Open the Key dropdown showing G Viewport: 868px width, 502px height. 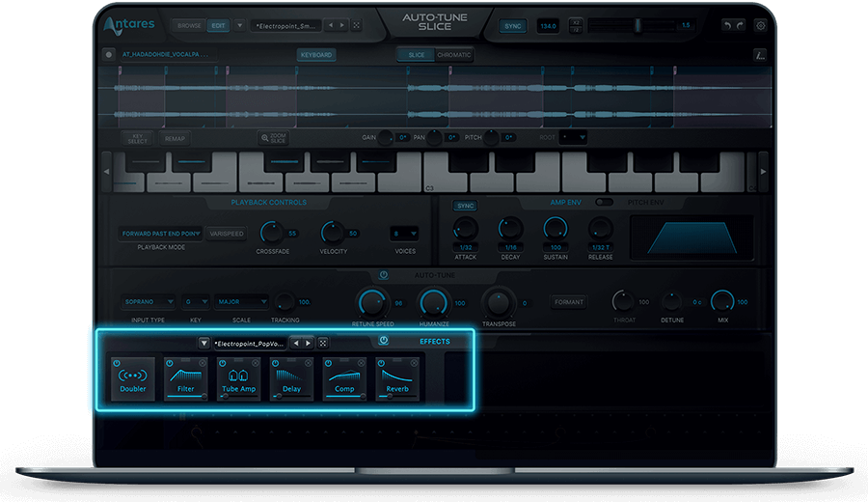[196, 302]
